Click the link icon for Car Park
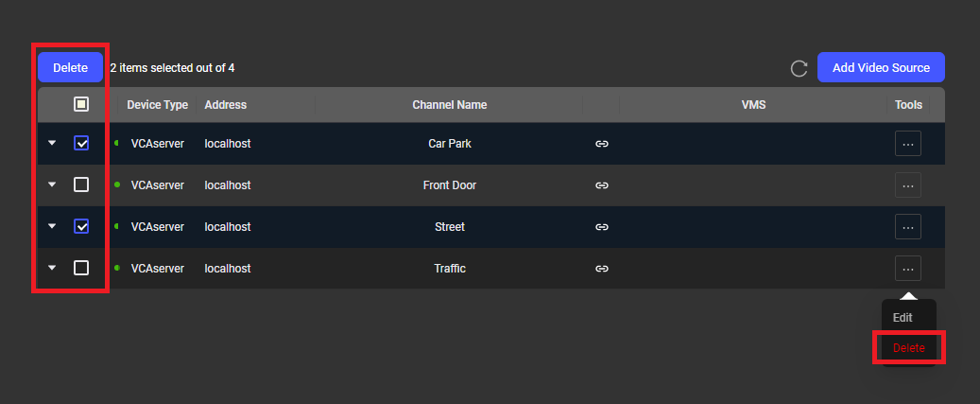Image resolution: width=980 pixels, height=404 pixels. (x=601, y=144)
